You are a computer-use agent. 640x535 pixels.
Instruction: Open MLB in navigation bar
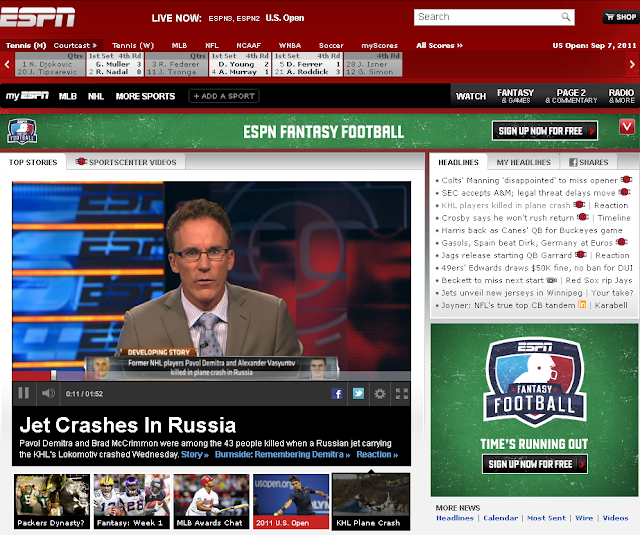pos(68,96)
